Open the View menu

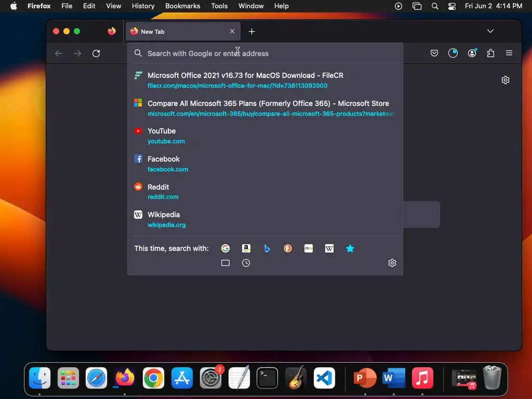(x=113, y=6)
